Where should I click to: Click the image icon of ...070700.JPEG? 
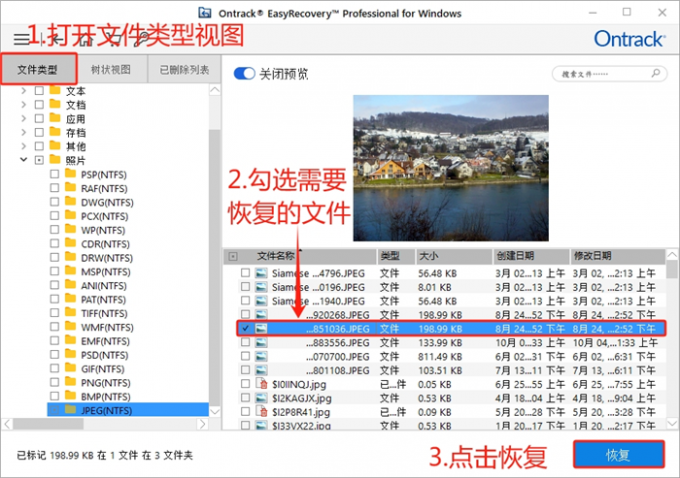261,357
